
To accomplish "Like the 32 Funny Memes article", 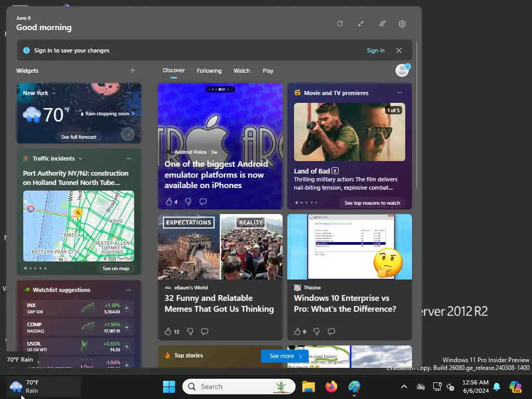I will 168,331.
